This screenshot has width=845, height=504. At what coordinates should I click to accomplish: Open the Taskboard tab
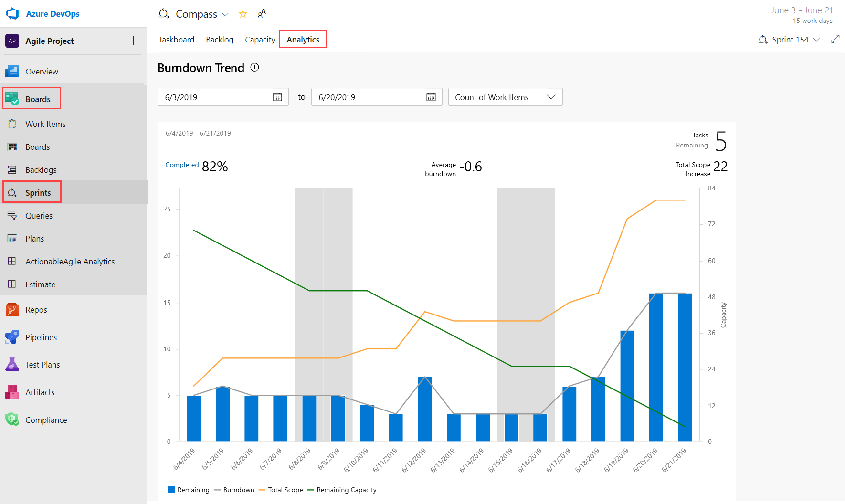pyautogui.click(x=176, y=39)
